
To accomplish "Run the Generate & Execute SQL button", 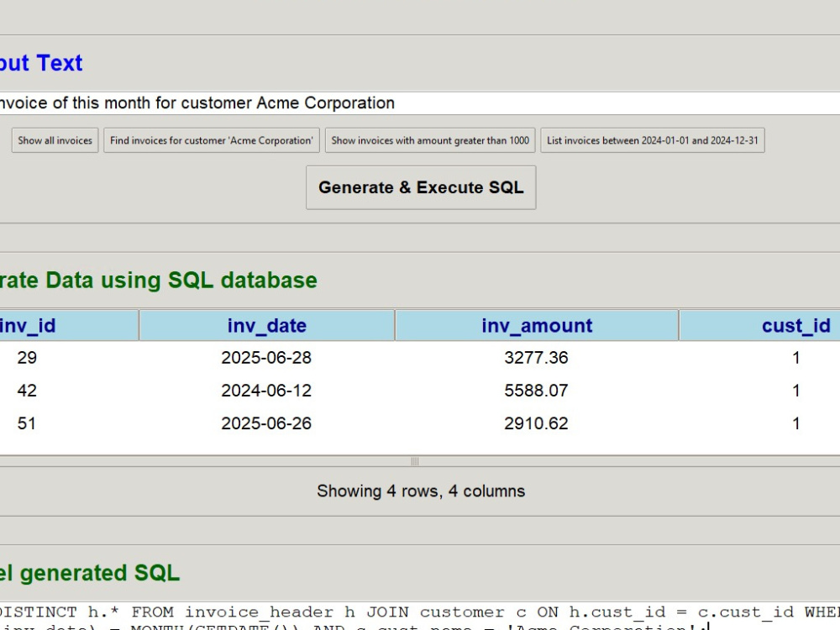I will click(x=421, y=187).
